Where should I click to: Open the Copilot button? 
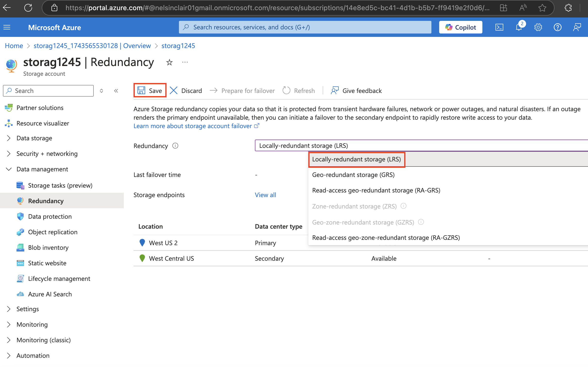click(461, 27)
